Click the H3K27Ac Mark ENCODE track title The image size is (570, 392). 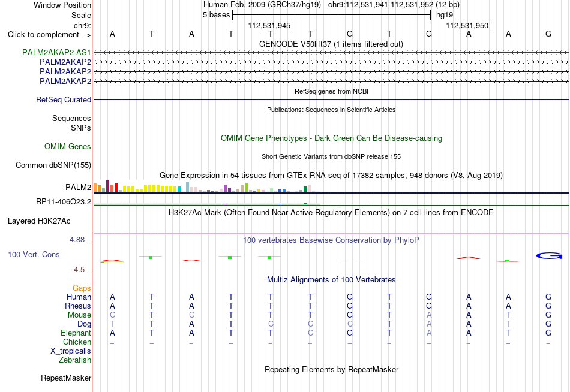(331, 213)
